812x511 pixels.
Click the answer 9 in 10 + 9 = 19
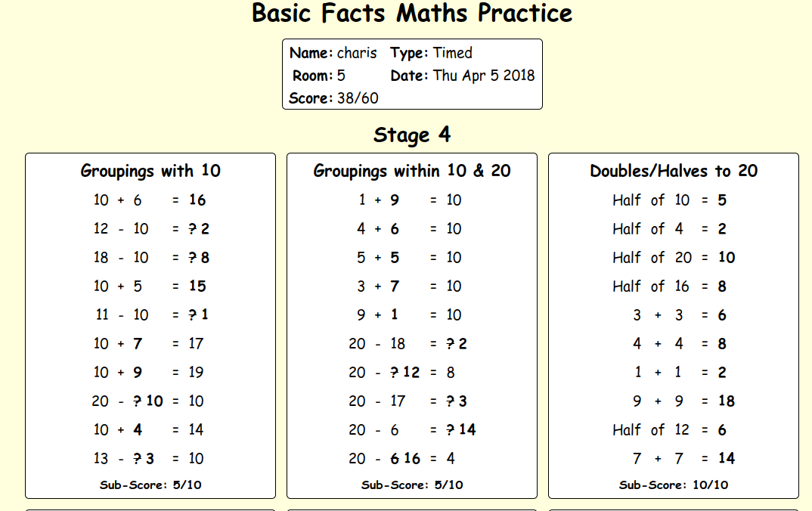138,372
